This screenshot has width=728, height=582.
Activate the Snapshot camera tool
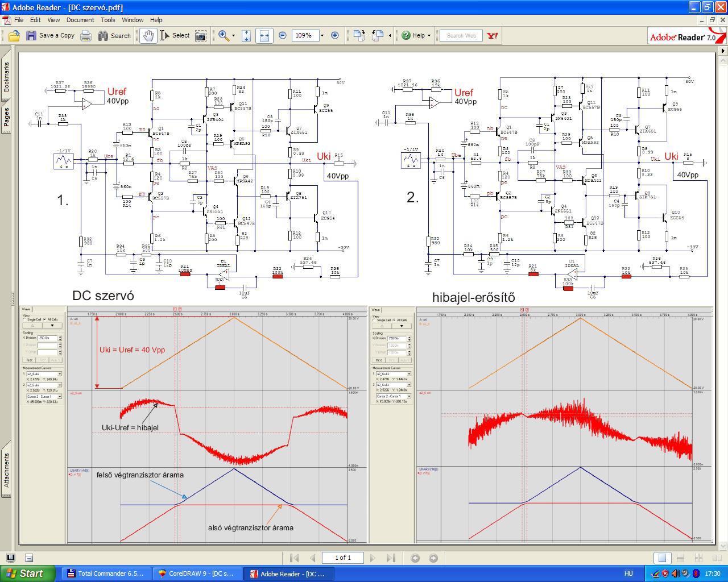[201, 35]
